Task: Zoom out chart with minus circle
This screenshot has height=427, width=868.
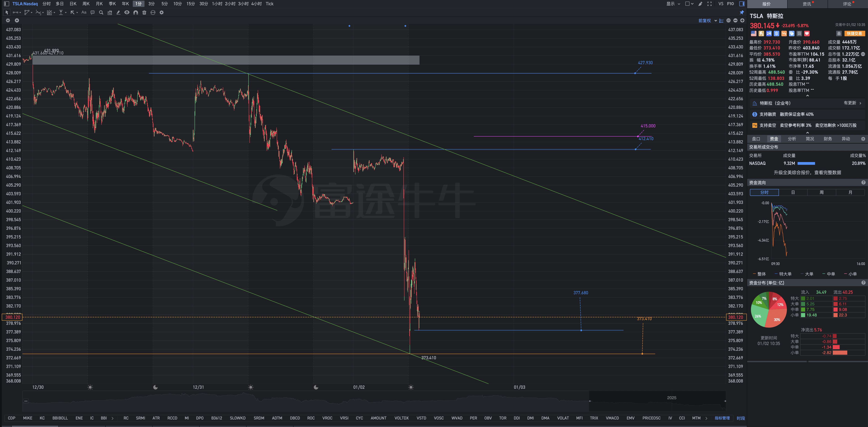Action: [735, 21]
